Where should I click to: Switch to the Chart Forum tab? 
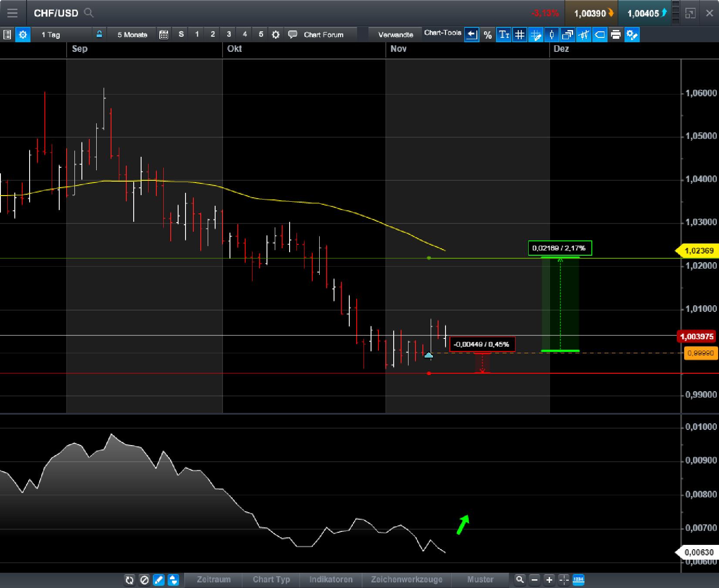(324, 34)
